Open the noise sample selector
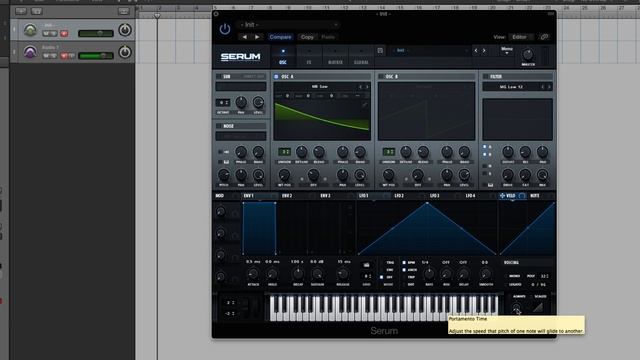 (241, 136)
